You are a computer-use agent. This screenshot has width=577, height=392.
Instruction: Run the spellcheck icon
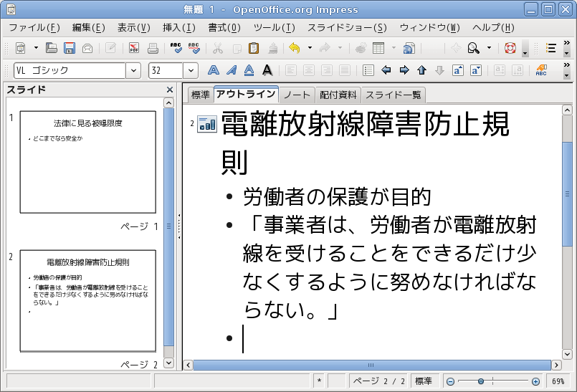176,48
